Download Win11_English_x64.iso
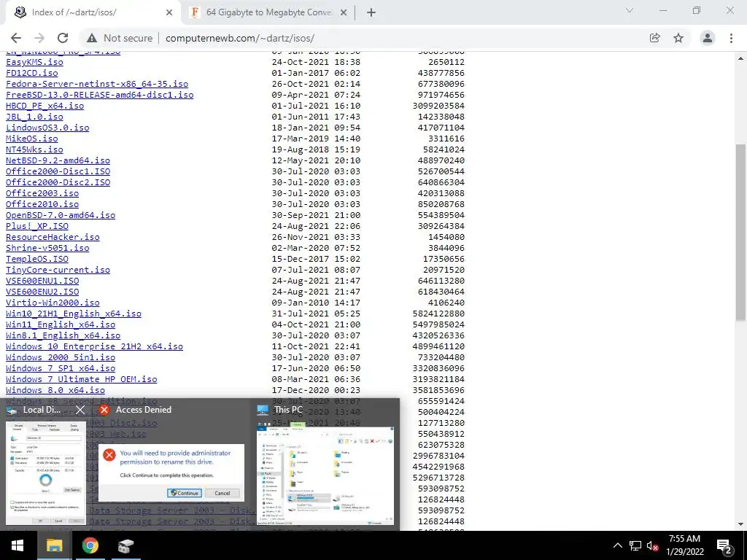 [61, 324]
